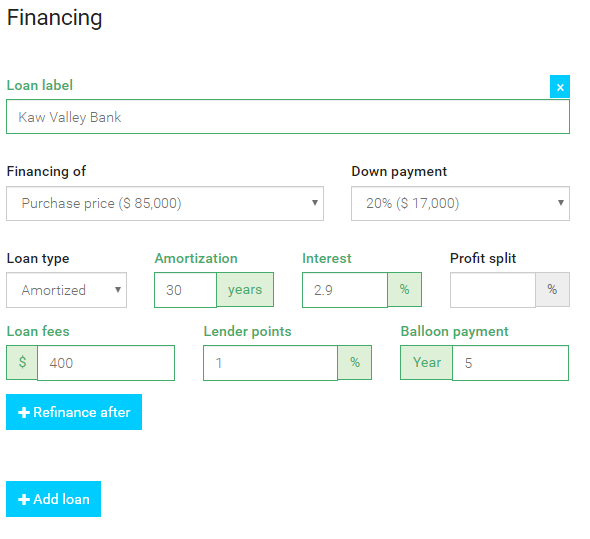The image size is (590, 539).
Task: Click the Add loan button
Action: click(53, 499)
